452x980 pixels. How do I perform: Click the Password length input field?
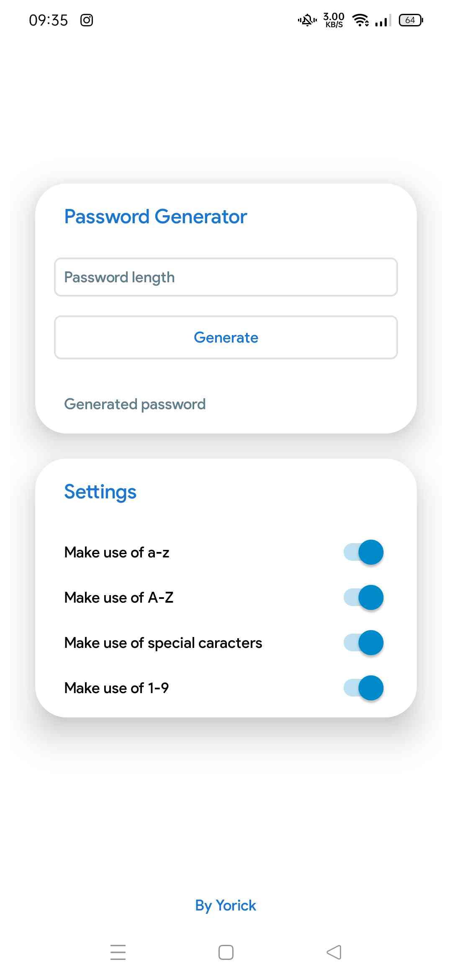coord(226,277)
